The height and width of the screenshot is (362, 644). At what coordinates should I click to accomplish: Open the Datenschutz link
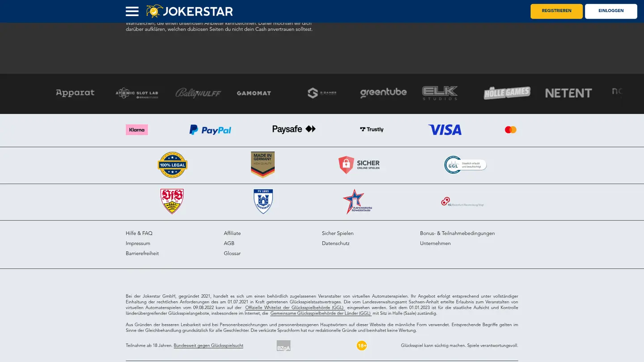click(336, 244)
